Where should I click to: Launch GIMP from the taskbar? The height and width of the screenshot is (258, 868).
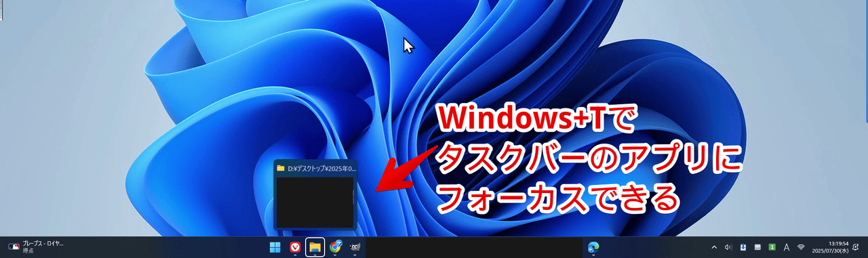[x=355, y=247]
